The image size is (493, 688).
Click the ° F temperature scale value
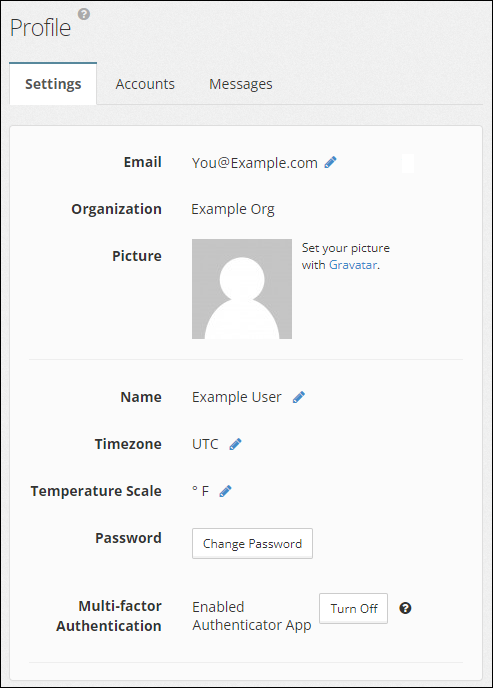200,491
